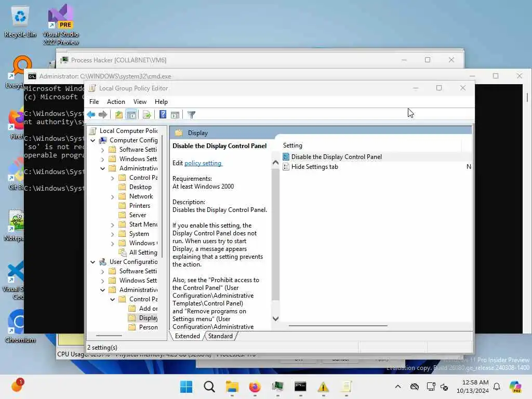Click the taskbar clock showing 12:58 AM
This screenshot has width=532, height=399.
coord(472,387)
